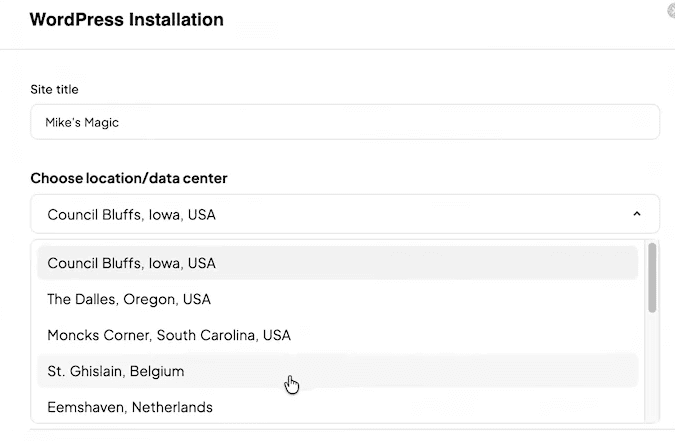
Task: Click the WordPress Installation heading text
Action: tap(127, 20)
